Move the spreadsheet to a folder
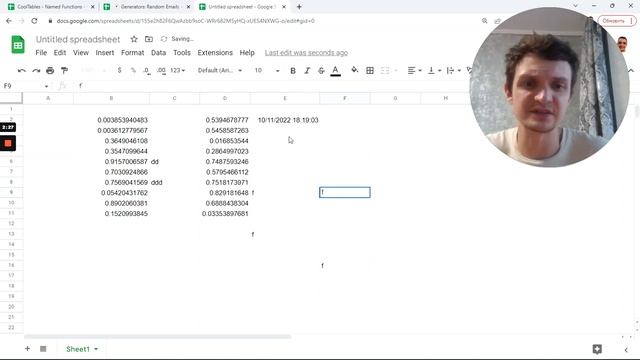Screen dimensions: 640x360 tap(149, 39)
